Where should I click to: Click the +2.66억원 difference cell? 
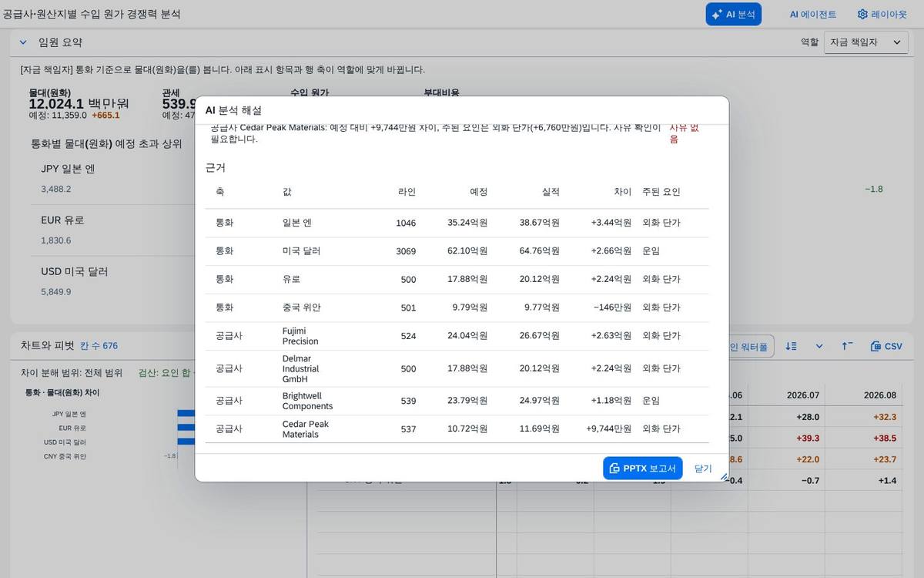[611, 251]
